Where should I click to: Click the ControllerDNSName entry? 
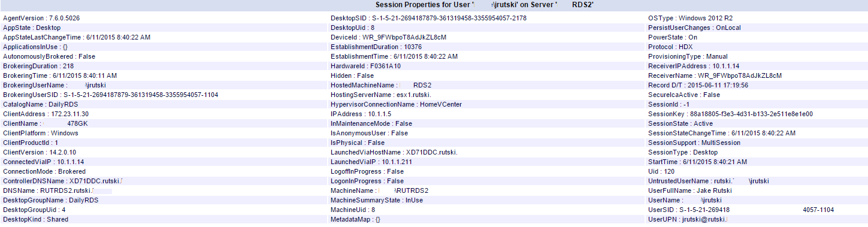click(x=63, y=181)
